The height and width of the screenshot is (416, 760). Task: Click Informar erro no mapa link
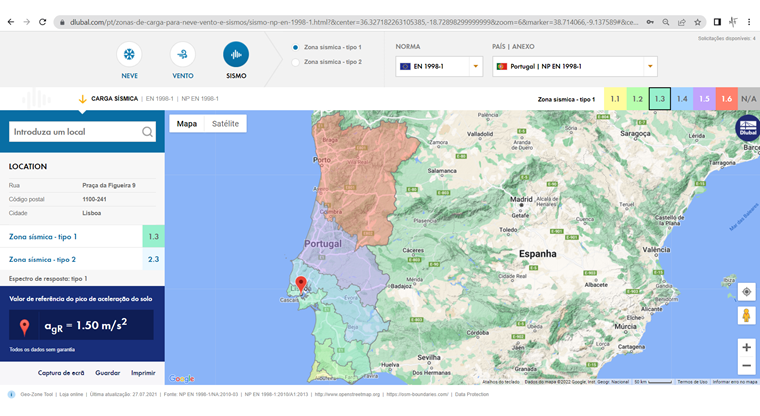click(735, 382)
